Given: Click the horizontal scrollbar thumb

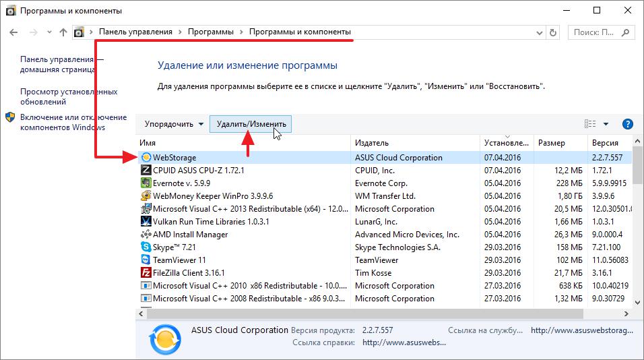Looking at the screenshot, I should click(364, 314).
